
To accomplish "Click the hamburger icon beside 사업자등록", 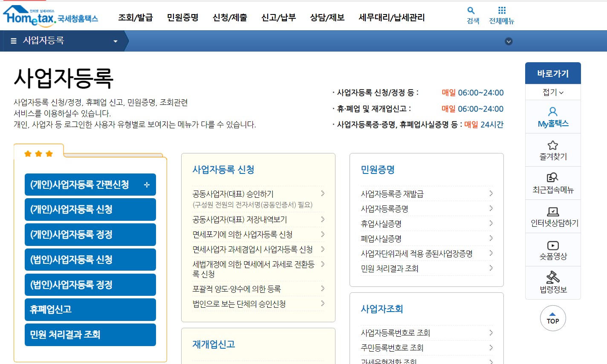I will [13, 41].
